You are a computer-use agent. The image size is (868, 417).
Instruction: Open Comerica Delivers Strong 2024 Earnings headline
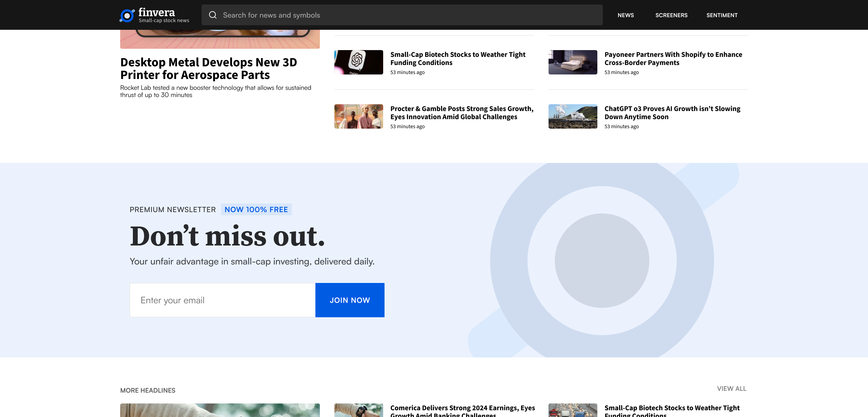(x=462, y=408)
